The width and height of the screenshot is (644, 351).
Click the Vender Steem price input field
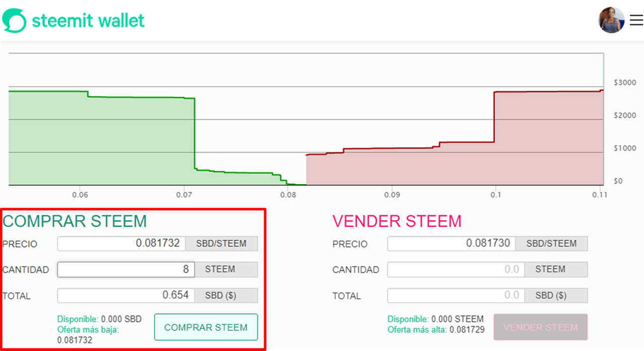pyautogui.click(x=451, y=243)
